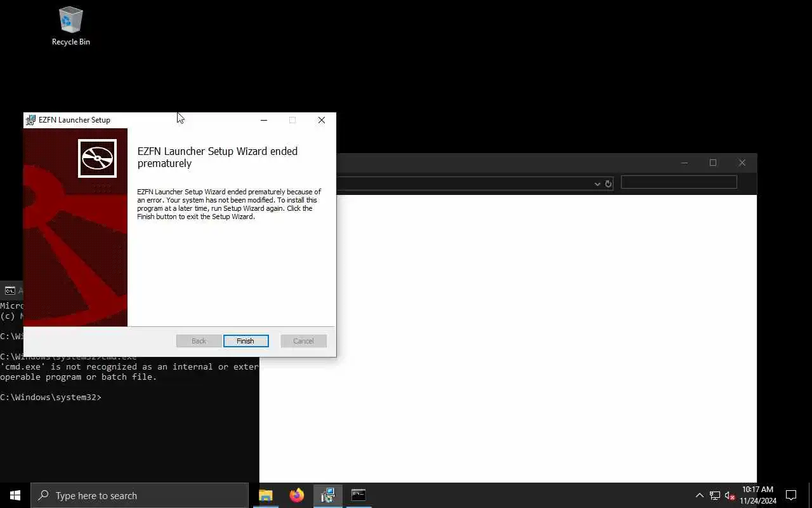Click the EZFN Launcher Setup title bar icon

tap(30, 120)
